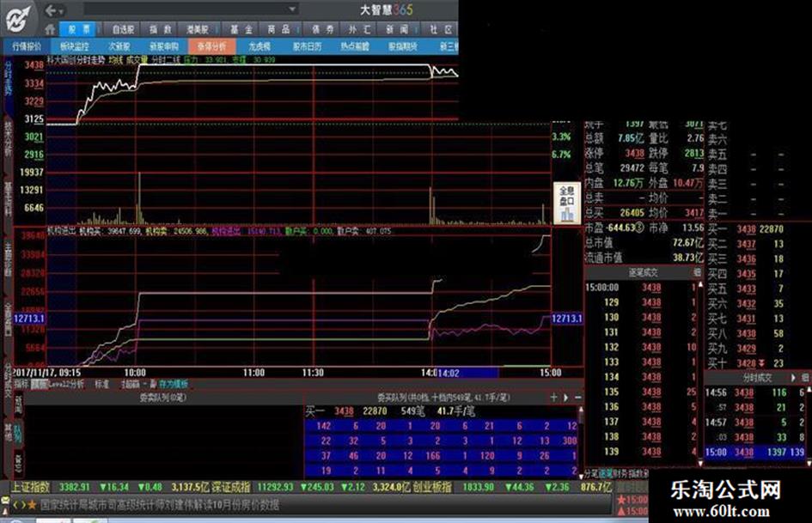Click the 涨停 value 3438 in quote panel
The width and height of the screenshot is (812, 523).
tap(634, 153)
